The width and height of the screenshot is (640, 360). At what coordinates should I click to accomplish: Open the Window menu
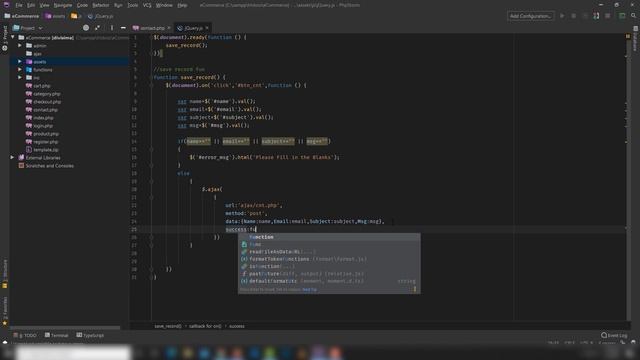(164, 5)
